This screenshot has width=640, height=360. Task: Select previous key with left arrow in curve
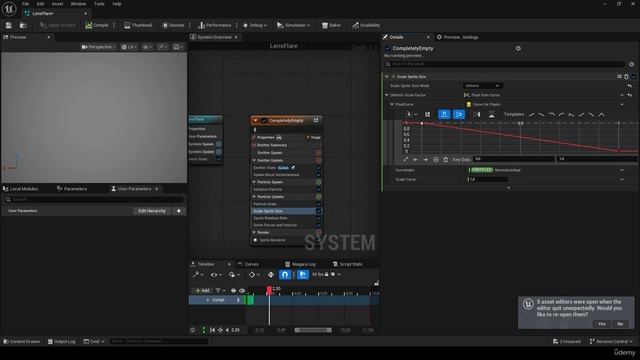[415, 159]
